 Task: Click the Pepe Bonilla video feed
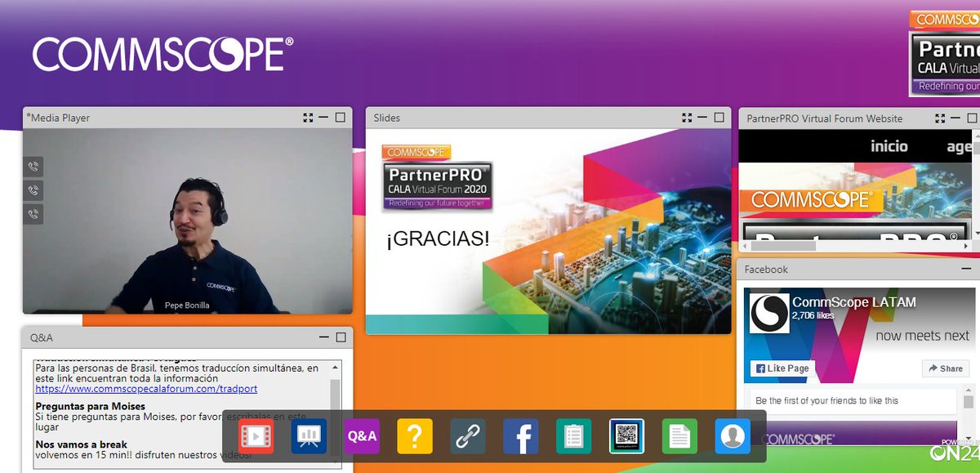click(187, 221)
